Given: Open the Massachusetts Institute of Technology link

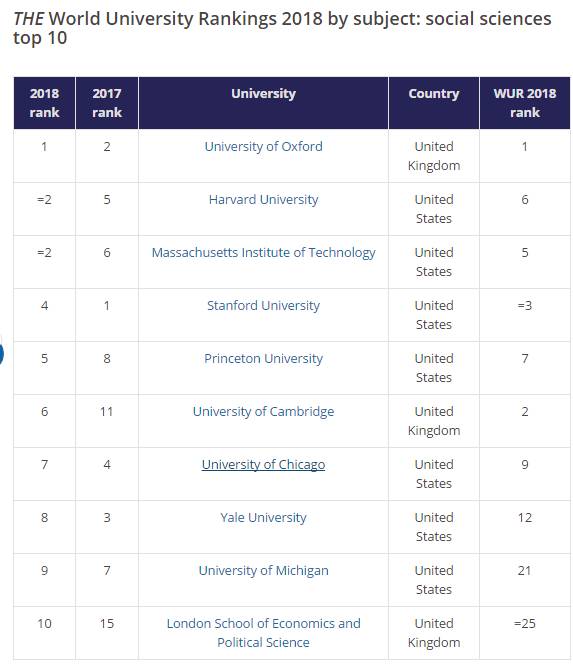Looking at the screenshot, I should click(x=263, y=253).
